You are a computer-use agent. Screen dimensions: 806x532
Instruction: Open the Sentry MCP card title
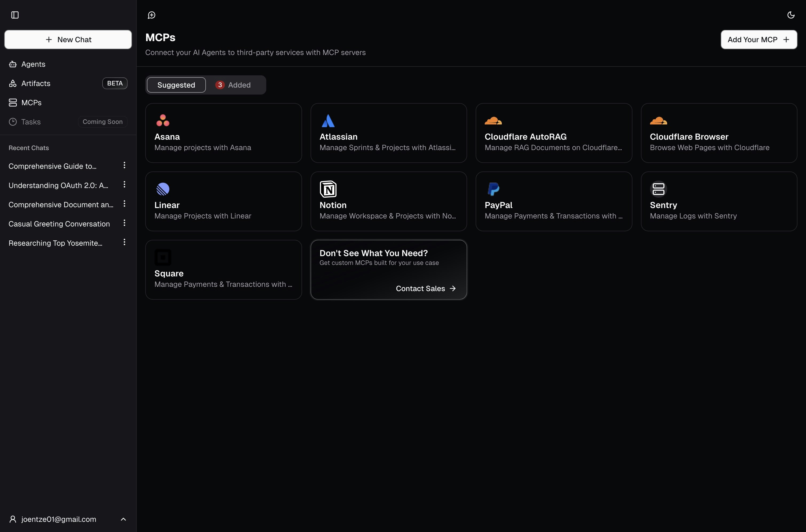[x=663, y=205]
